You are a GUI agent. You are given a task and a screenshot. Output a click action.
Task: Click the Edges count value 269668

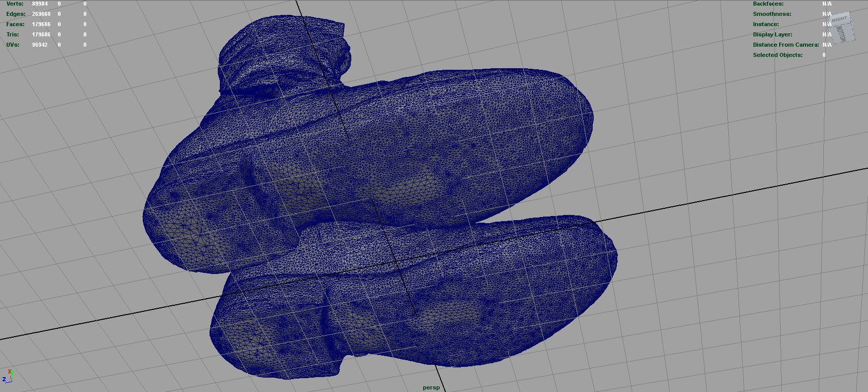click(x=41, y=14)
